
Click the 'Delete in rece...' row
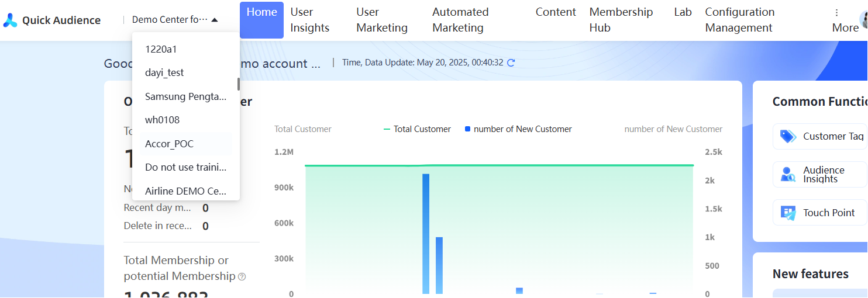(166, 226)
